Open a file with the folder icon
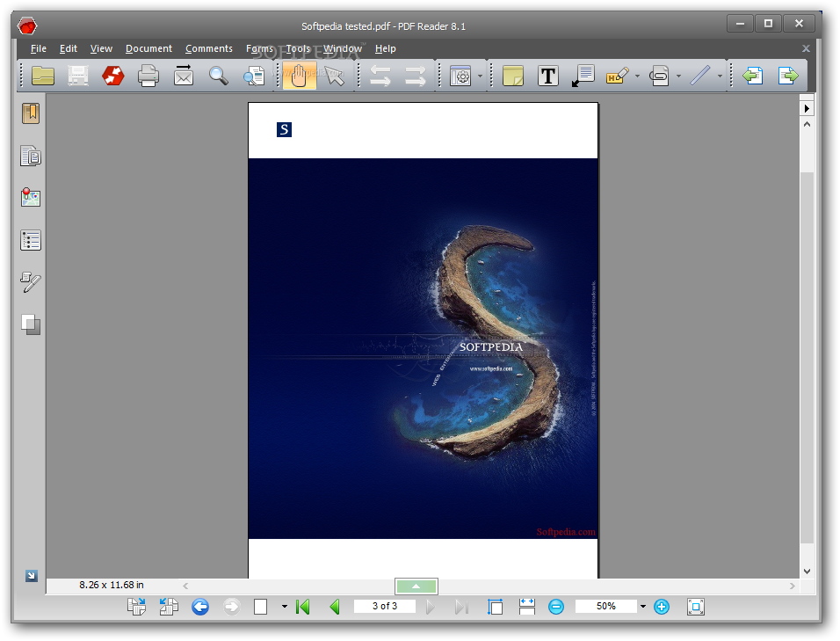This screenshot has height=641, width=840. (43, 76)
